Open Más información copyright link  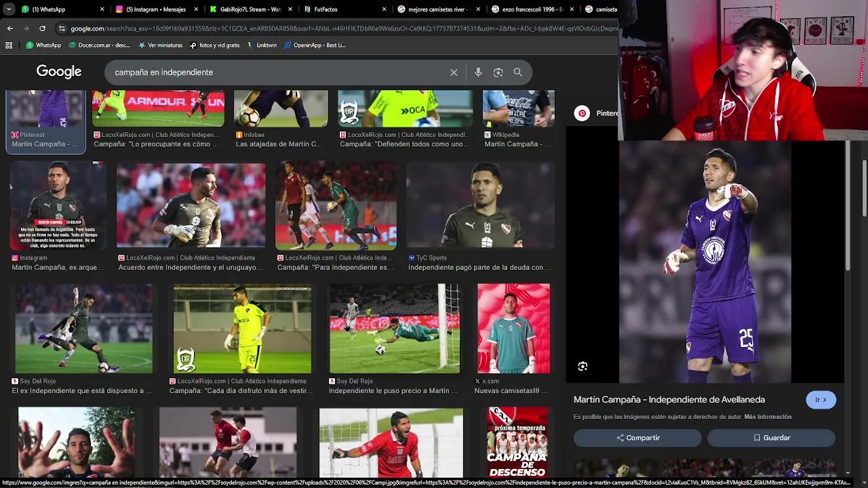pos(768,417)
